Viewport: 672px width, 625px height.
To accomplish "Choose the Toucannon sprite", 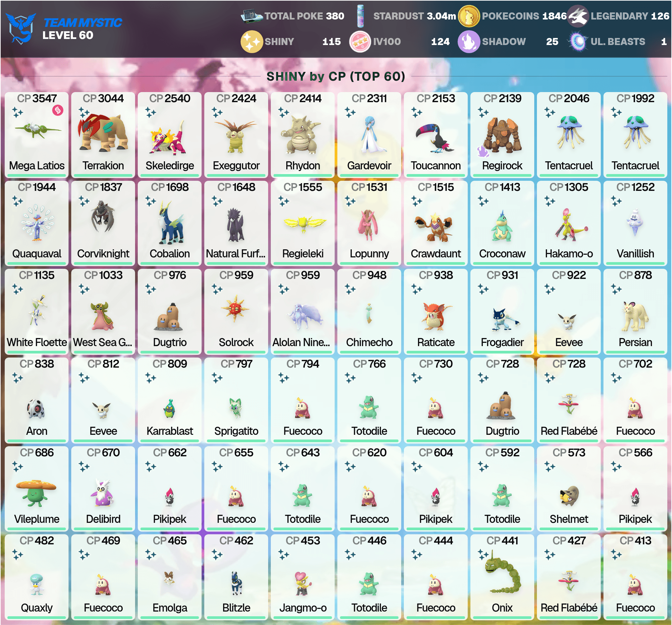I will pyautogui.click(x=435, y=138).
